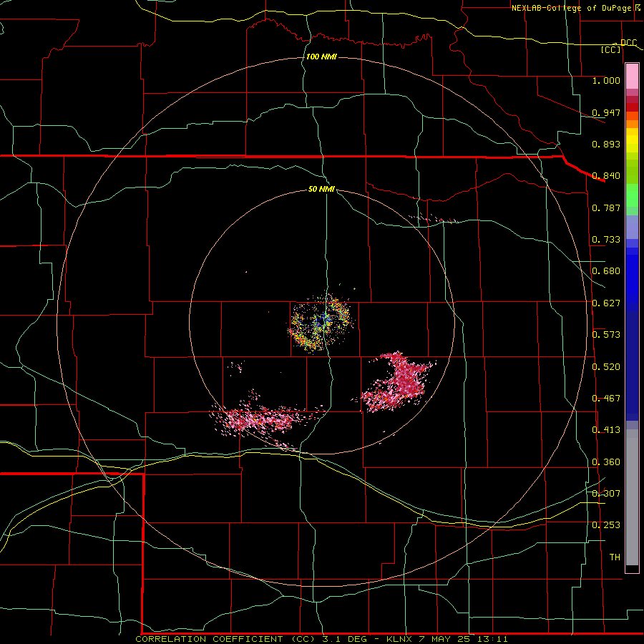Click the 0.680 legend value
Screen dimensions: 644x644
point(606,271)
